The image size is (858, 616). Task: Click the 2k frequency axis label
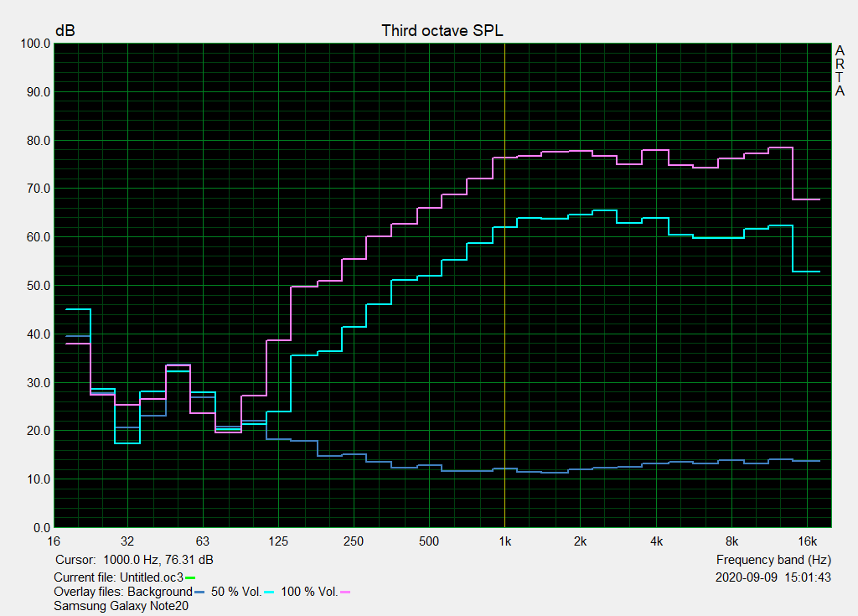(x=580, y=541)
